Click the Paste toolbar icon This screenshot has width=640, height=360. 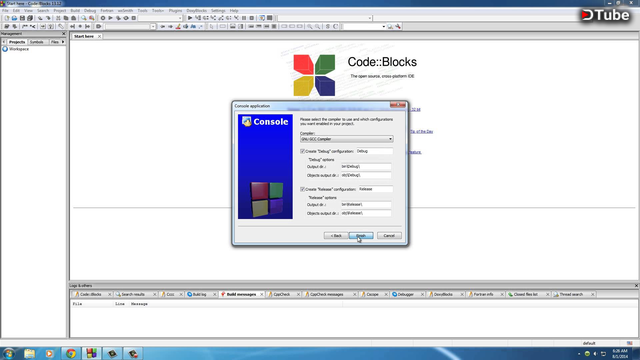click(x=73, y=18)
